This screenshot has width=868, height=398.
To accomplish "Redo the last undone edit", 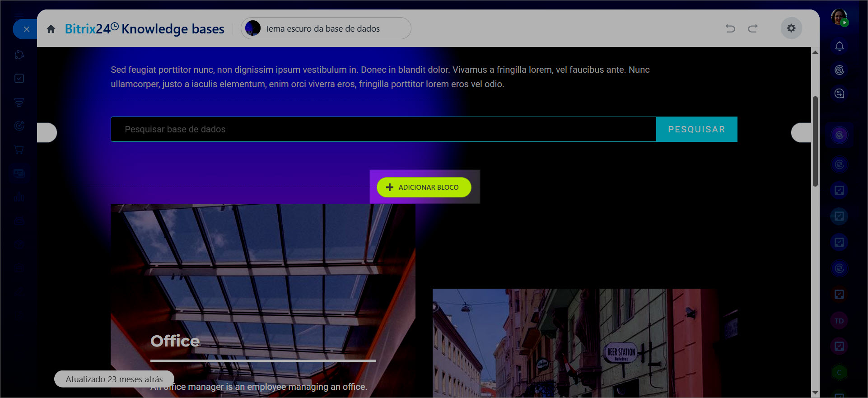I will coord(752,28).
